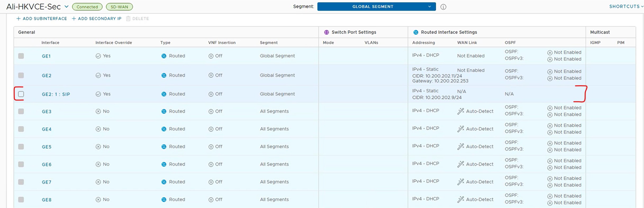Select the GE6 row checkbox
The width and height of the screenshot is (644, 208).
coord(21,164)
